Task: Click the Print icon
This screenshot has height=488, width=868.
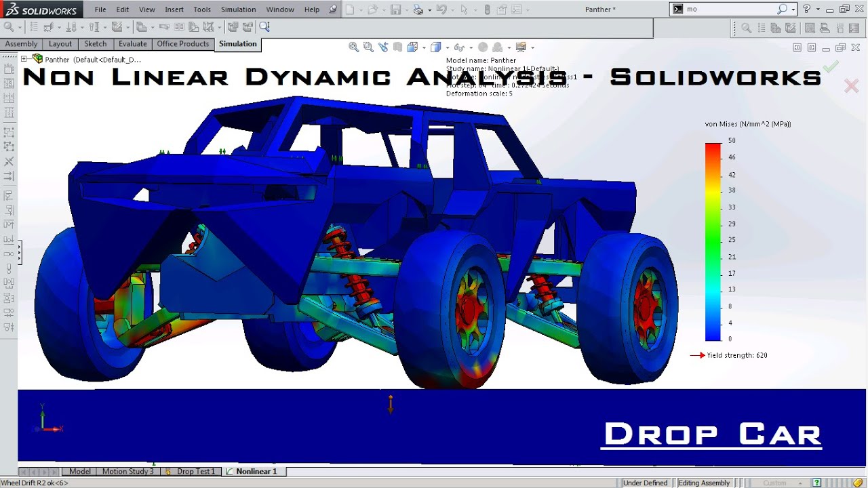Action: (x=418, y=9)
